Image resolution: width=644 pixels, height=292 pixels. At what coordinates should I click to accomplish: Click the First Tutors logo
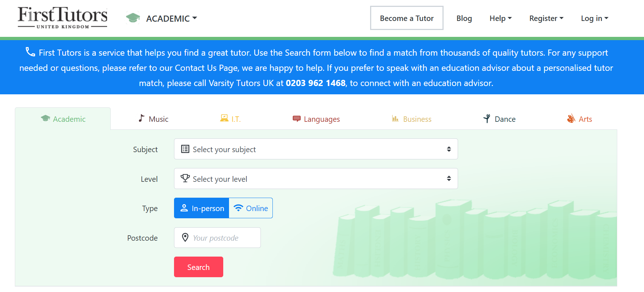pos(63,18)
